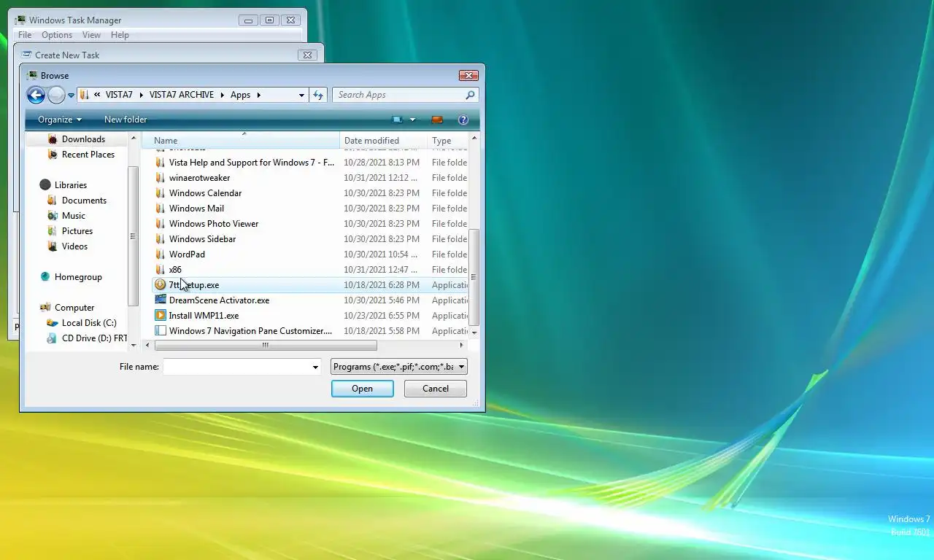Select Windows 7 Navigation Pane Customizer icon
Viewport: 934px width, 560px height.
[x=161, y=331]
